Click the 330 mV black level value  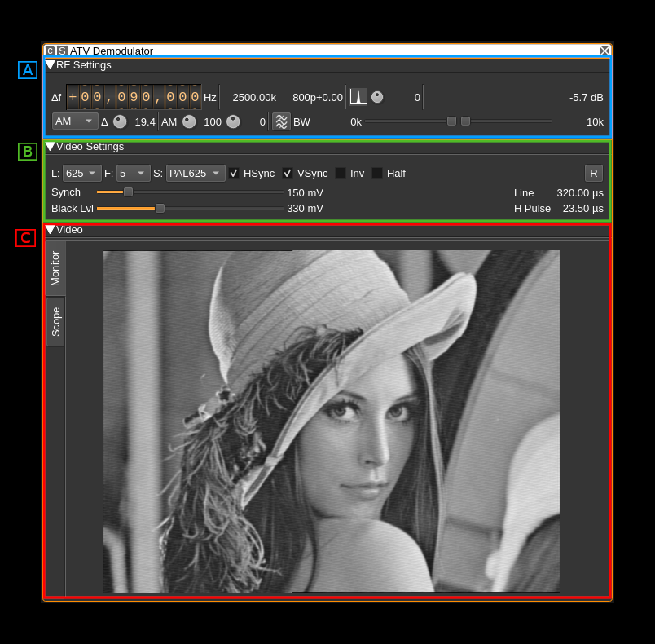(305, 209)
